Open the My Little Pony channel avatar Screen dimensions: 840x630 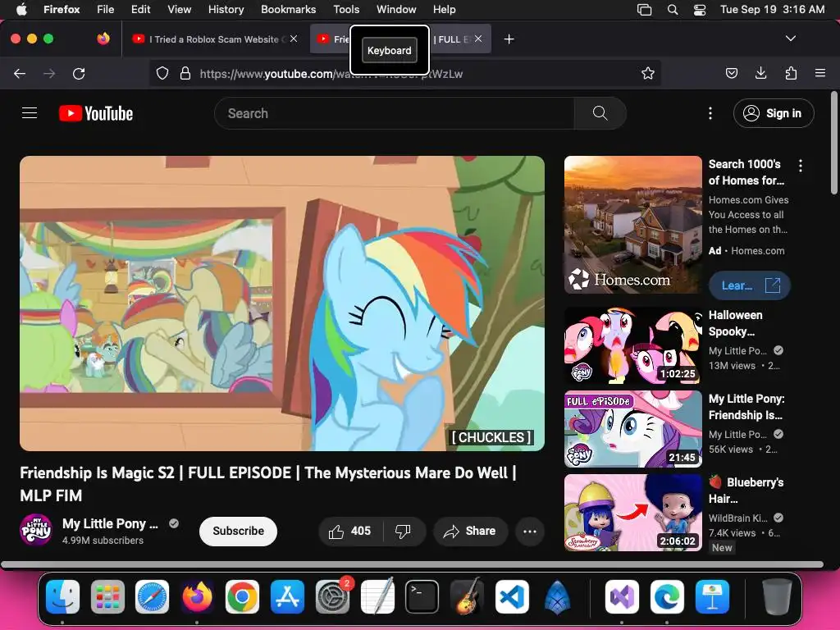click(x=36, y=530)
